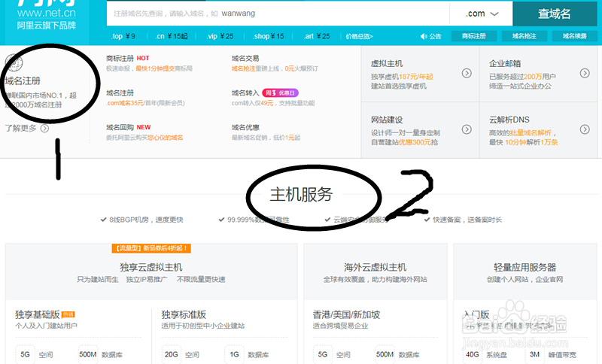Click the 网站建设 heading

pos(387,120)
